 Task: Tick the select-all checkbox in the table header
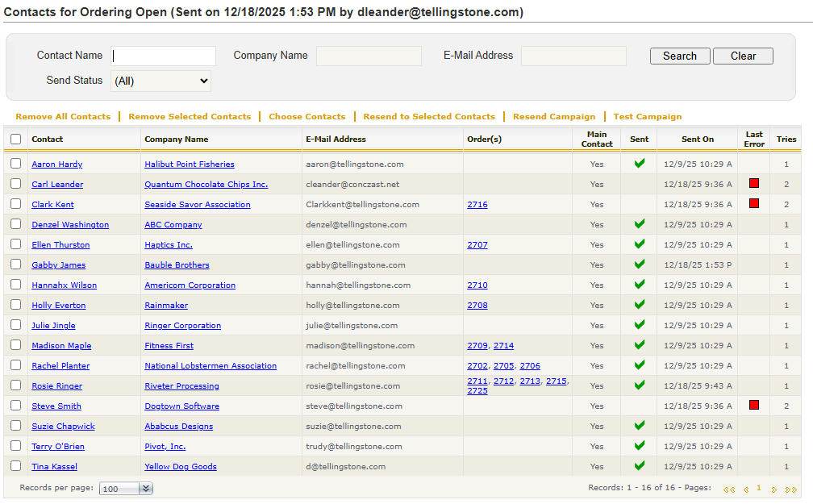(x=16, y=140)
